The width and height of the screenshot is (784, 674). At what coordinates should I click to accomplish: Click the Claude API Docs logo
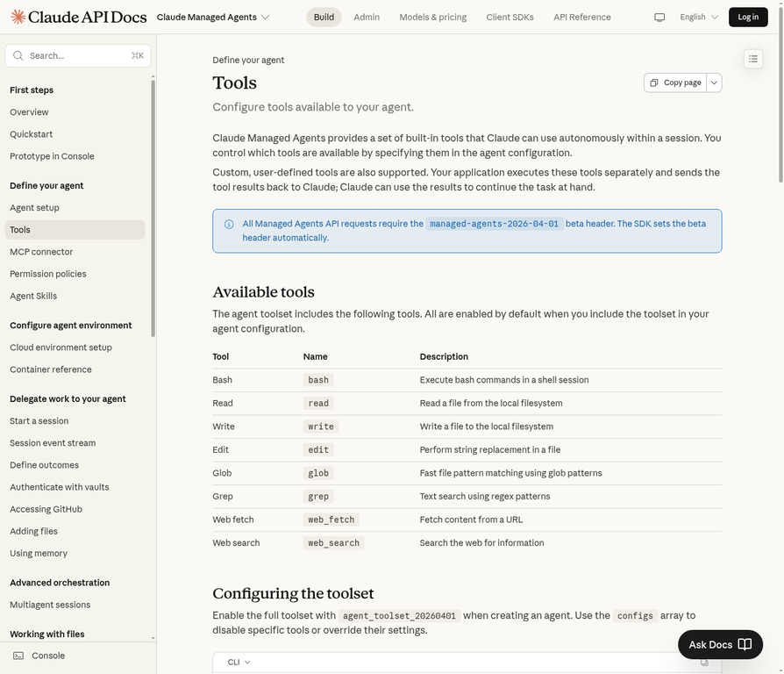[x=78, y=17]
